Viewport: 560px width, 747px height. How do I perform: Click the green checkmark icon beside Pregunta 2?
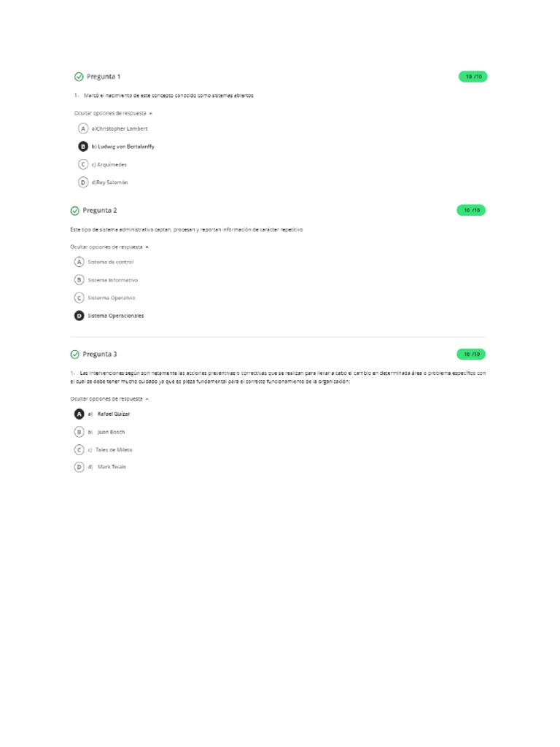coord(75,211)
